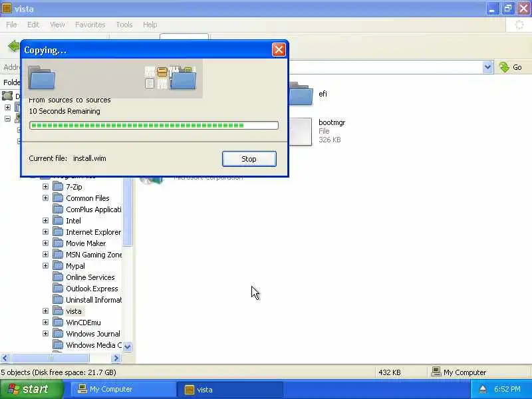Select Outlook Express folder icon
Viewport: 532px width, 399px height.
pyautogui.click(x=59, y=288)
